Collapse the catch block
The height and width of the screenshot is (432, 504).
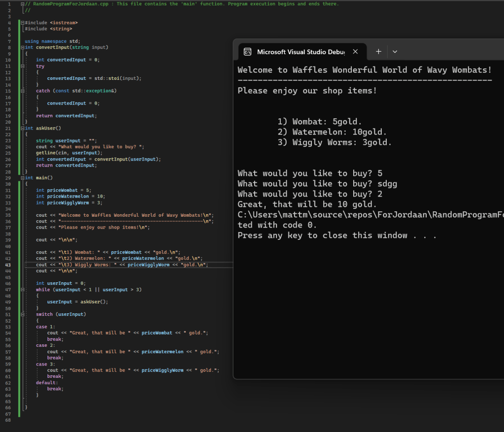(x=23, y=91)
